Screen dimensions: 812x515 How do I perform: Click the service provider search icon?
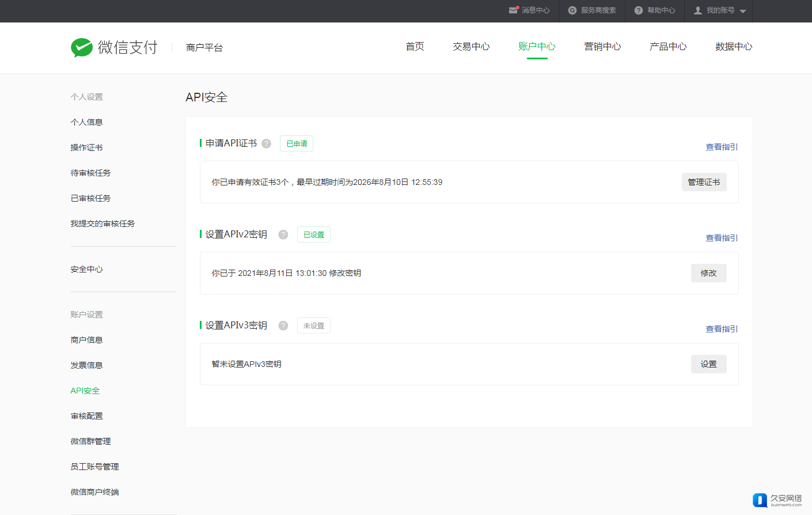572,10
